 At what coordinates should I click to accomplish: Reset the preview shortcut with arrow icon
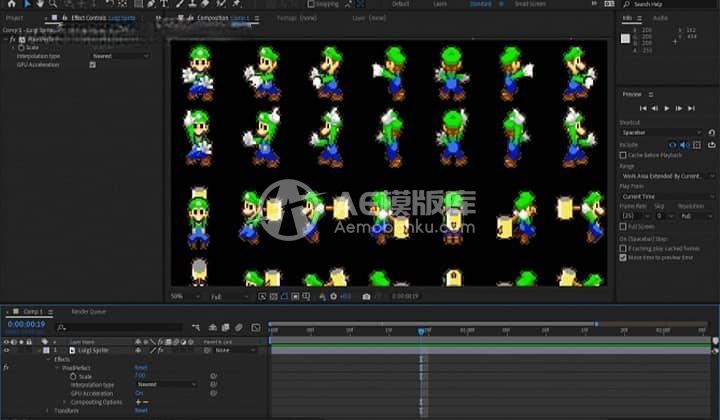coord(711,132)
